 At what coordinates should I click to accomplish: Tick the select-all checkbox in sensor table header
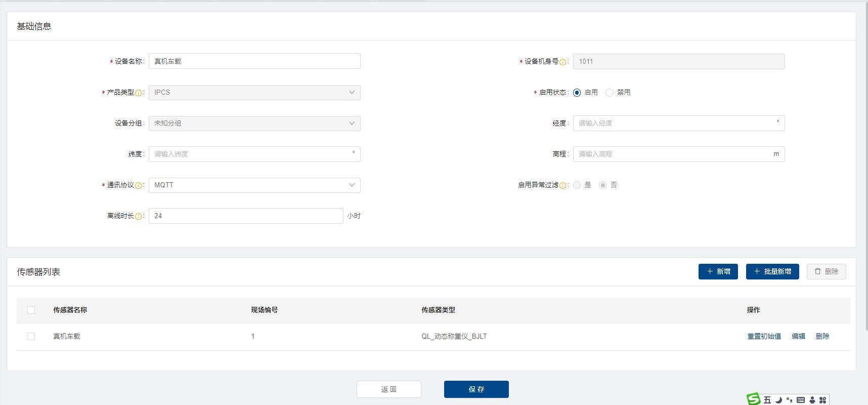pyautogui.click(x=31, y=310)
